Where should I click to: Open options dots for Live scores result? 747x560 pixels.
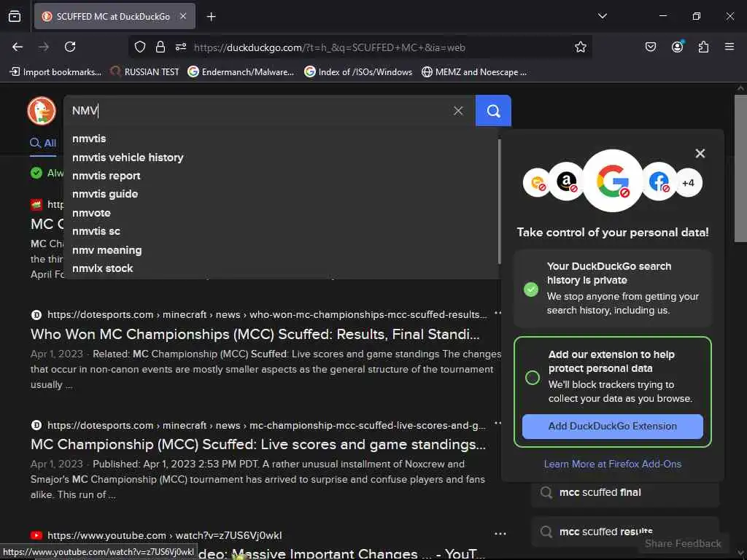498,422
